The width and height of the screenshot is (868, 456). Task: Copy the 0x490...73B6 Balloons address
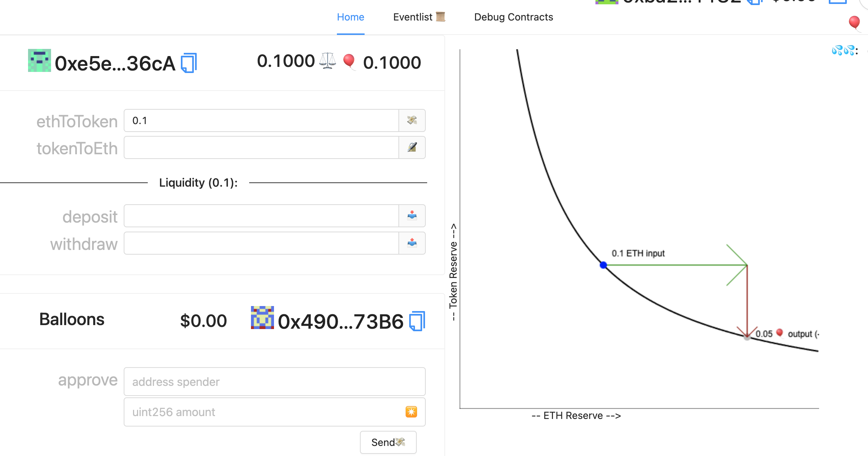[417, 321]
